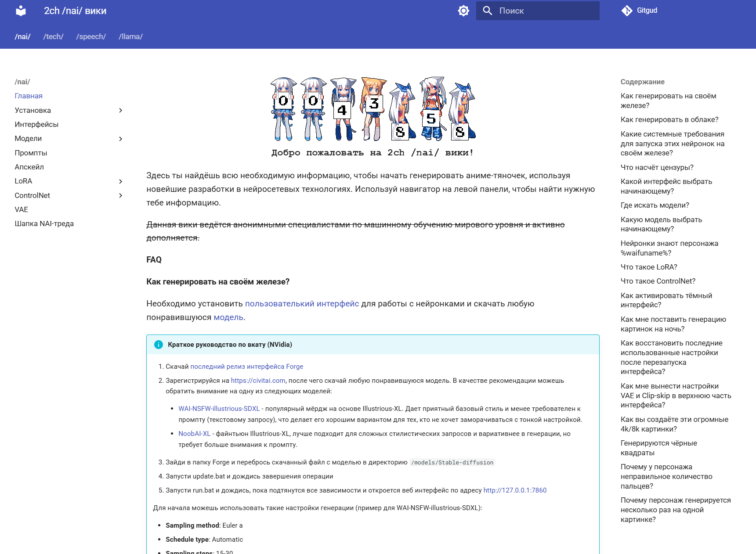Switch to the /tech/ tab

tap(54, 36)
